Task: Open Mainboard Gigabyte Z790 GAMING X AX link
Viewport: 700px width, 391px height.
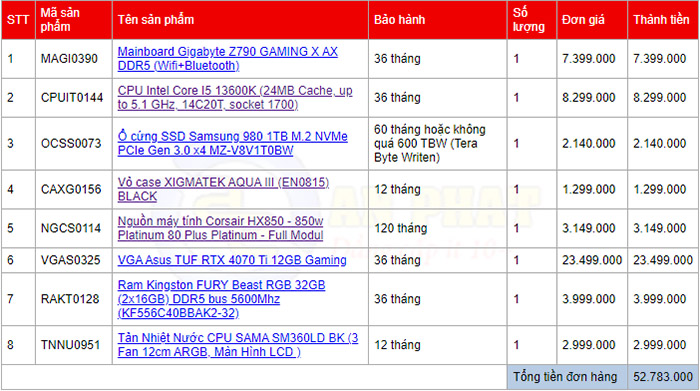Action: coord(228,58)
